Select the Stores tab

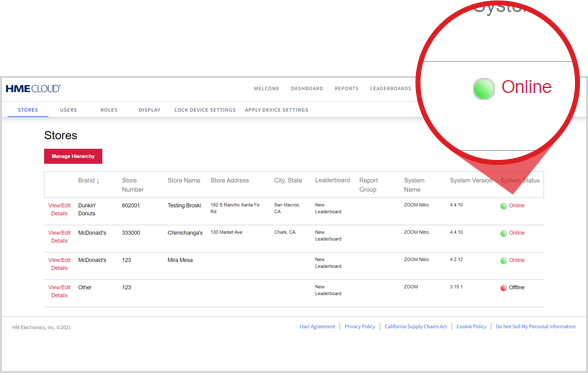pos(28,110)
